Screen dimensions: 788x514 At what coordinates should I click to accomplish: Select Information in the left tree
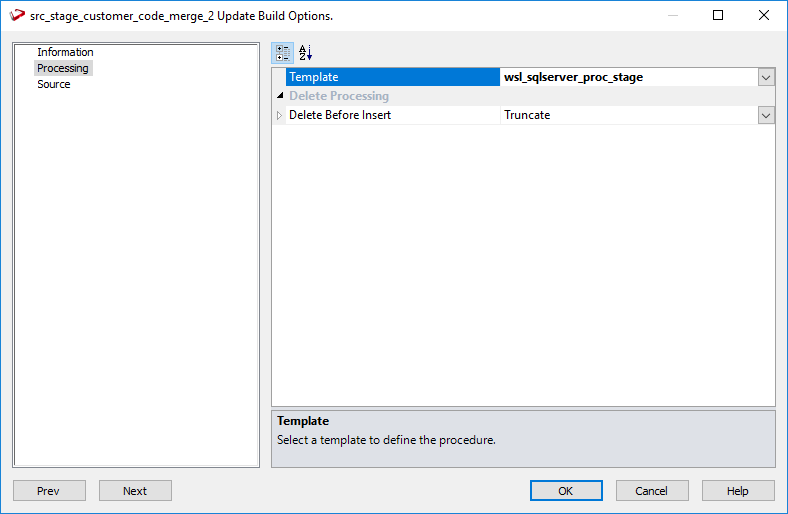[65, 52]
